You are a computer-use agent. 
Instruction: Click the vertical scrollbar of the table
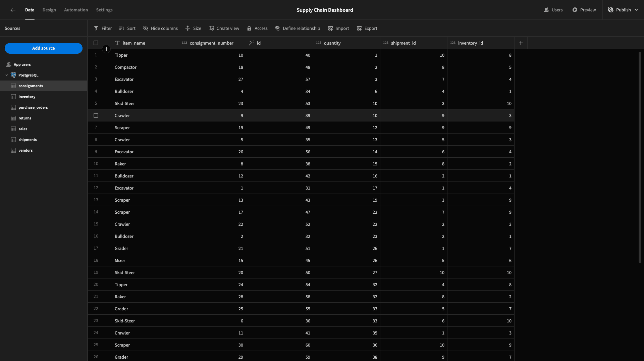[640, 157]
